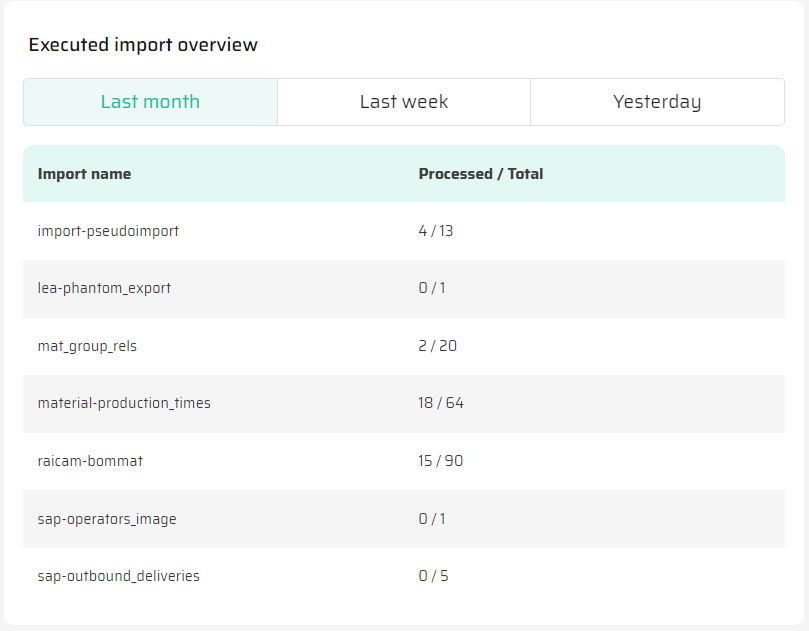Select the sap-operators_image import name
This screenshot has width=809, height=631.
coord(107,519)
